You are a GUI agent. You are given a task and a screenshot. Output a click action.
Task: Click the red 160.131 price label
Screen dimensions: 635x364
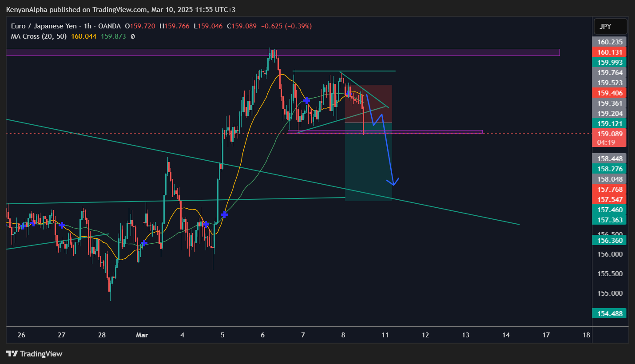[x=610, y=52]
